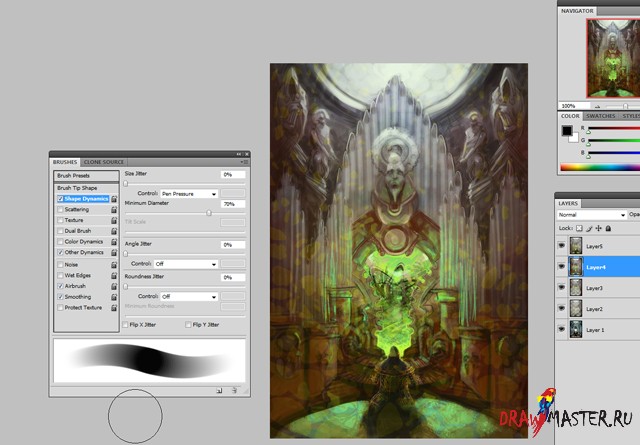Check the Flip Y Jitter checkbox

pos(188,325)
